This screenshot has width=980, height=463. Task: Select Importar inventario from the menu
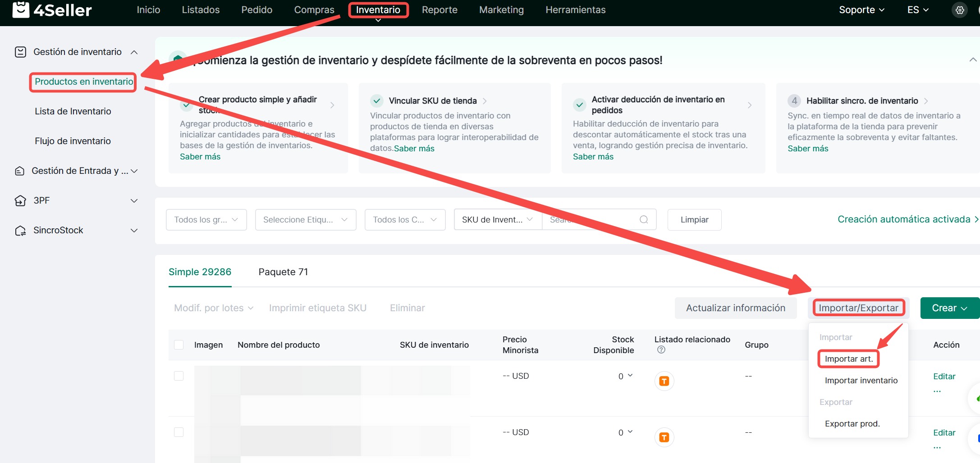[x=861, y=381]
